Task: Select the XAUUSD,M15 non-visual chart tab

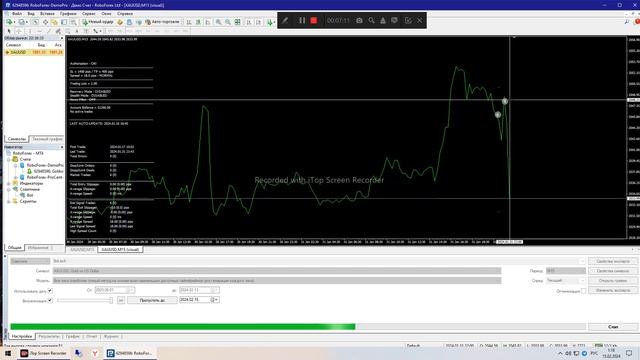Action: 82,249
